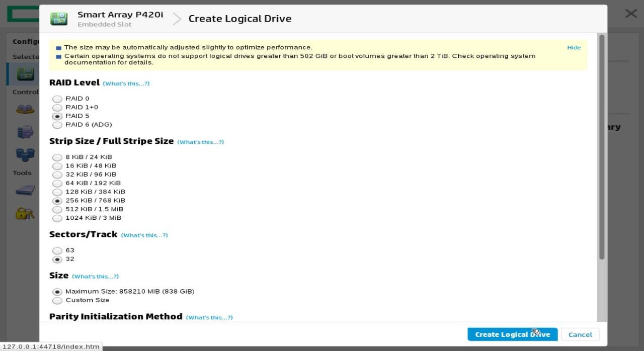Hide the yellow notice banner
Image resolution: width=644 pixels, height=351 pixels.
click(574, 47)
